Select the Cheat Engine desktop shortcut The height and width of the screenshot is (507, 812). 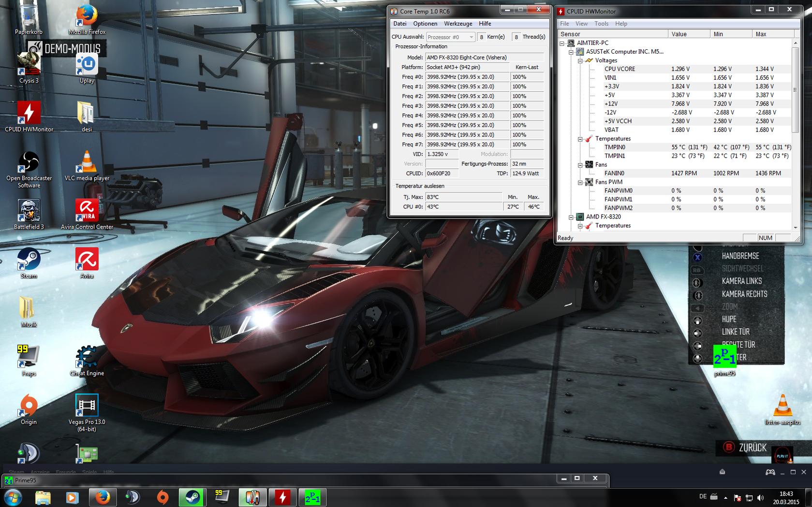point(87,361)
